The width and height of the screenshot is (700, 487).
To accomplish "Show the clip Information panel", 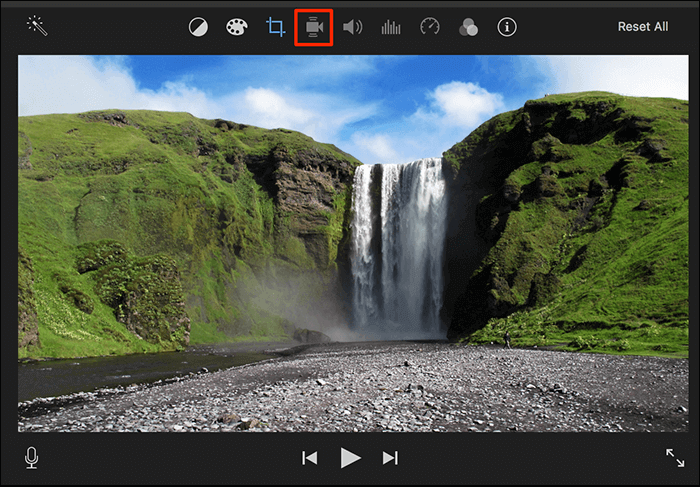I will click(507, 27).
